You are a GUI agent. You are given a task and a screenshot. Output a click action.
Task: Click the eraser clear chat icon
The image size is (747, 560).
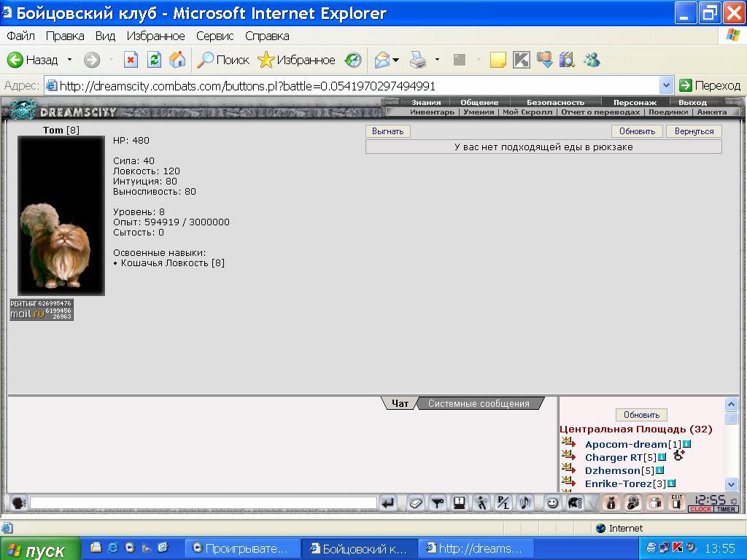[x=415, y=503]
